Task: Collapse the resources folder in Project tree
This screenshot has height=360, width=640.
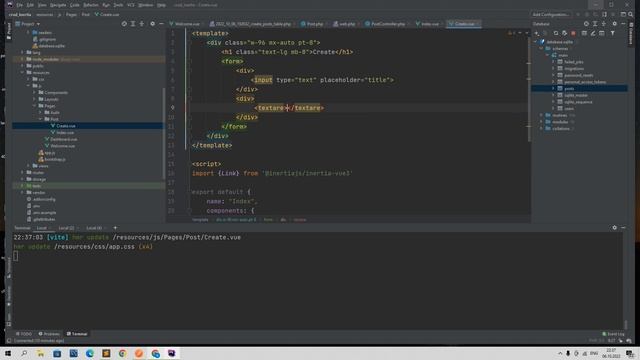Action: (22, 73)
